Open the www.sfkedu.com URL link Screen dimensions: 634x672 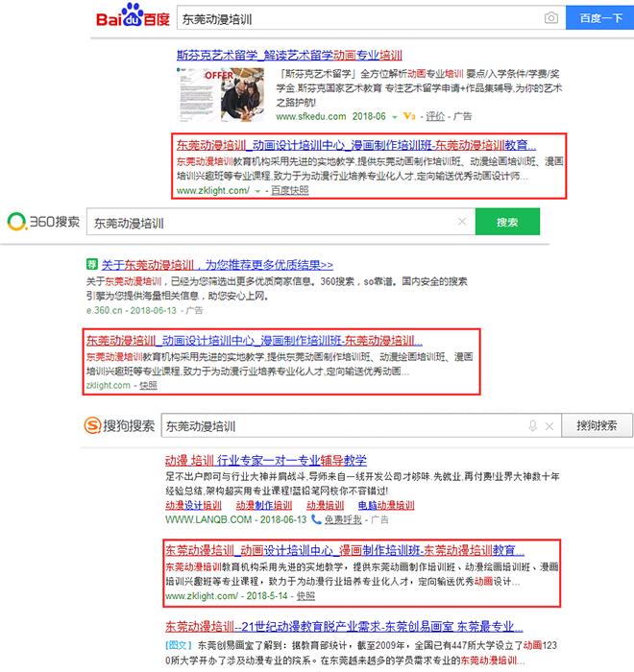coord(311,116)
